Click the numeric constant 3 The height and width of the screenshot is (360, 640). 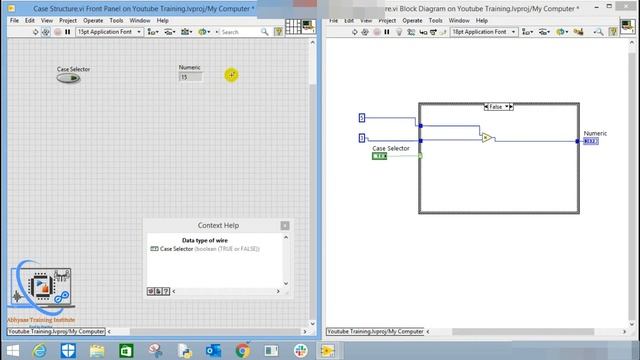pos(362,138)
